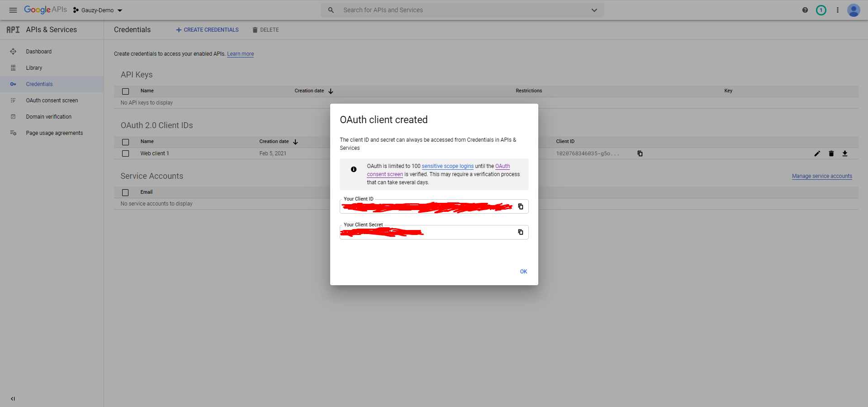The height and width of the screenshot is (407, 868).
Task: Click the Client ID column header
Action: click(565, 142)
